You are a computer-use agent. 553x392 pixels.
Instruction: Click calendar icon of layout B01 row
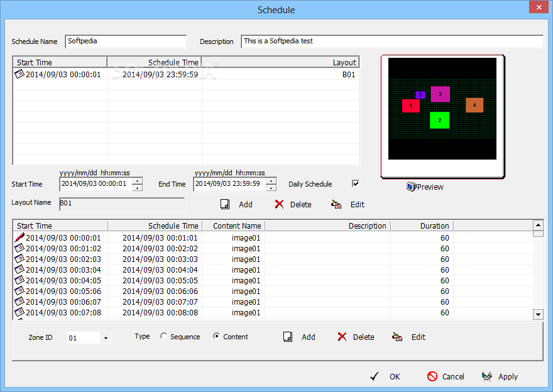tap(19, 74)
